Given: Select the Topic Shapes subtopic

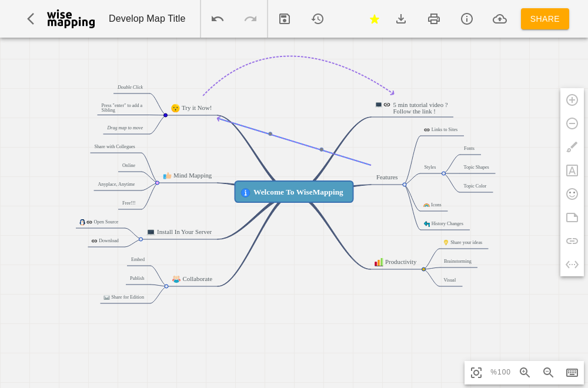Looking at the screenshot, I should pyautogui.click(x=476, y=167).
